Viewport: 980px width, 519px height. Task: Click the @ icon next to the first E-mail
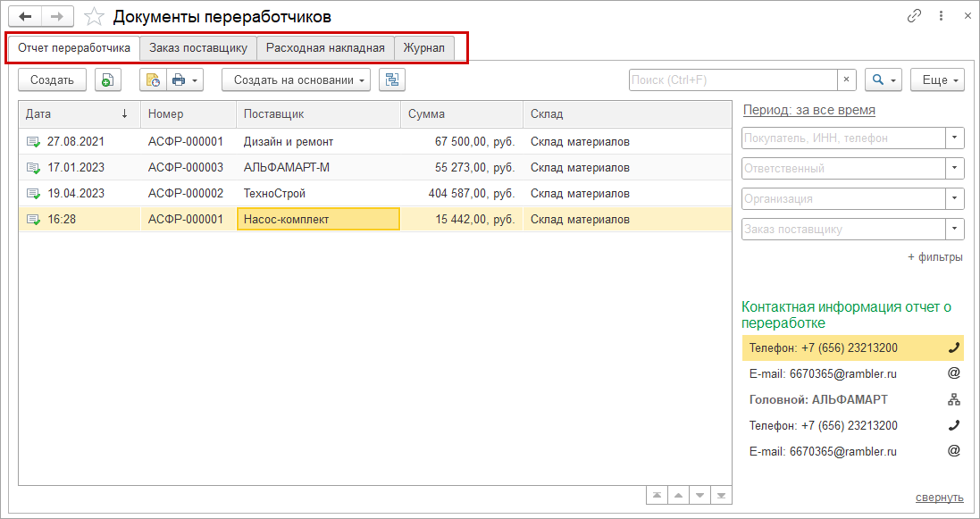[x=953, y=373]
